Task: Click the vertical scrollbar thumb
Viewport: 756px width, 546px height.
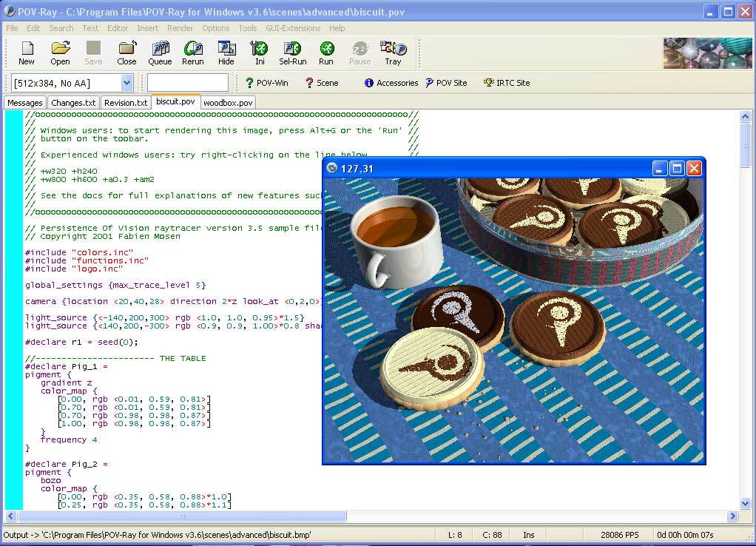Action: 745,145
